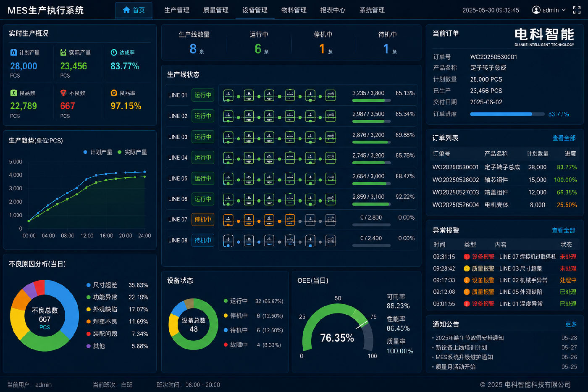Click the 订单进度 progress bar
The image size is (588, 392).
coord(507,114)
